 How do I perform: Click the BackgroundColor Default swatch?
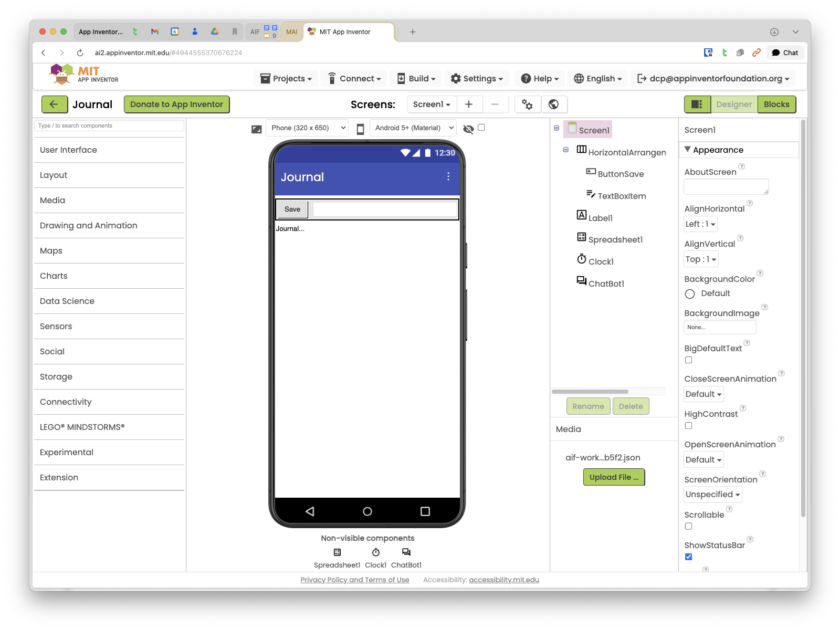pos(690,294)
